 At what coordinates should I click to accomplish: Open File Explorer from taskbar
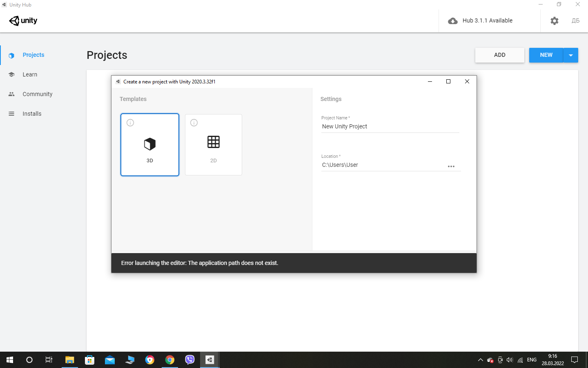(x=70, y=360)
